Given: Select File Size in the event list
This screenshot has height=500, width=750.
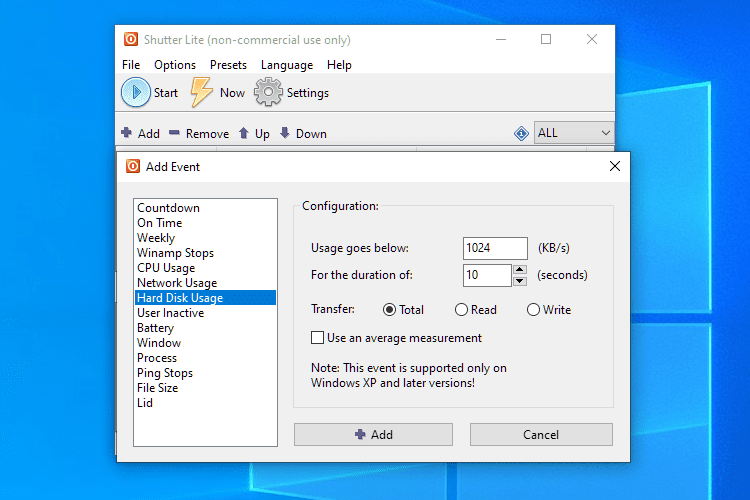Looking at the screenshot, I should 205,388.
